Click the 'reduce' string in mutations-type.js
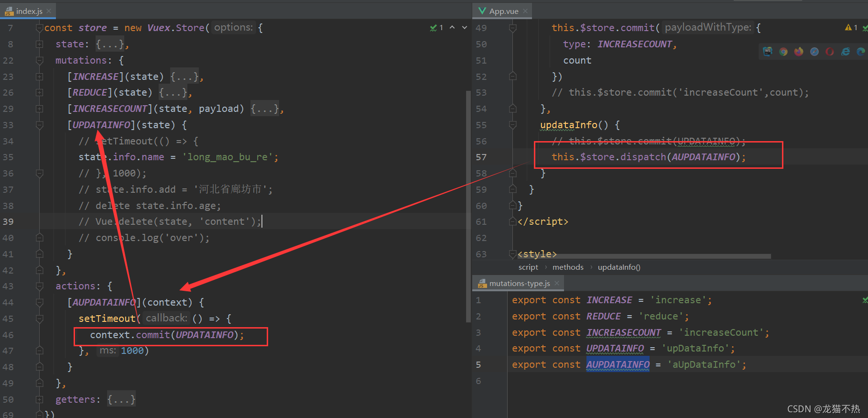Viewport: 868px width, 418px height. click(x=661, y=316)
